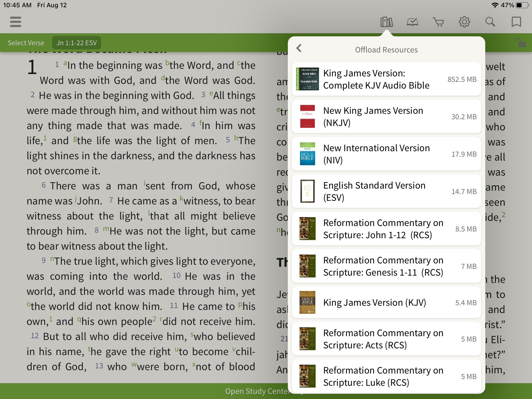Go back from Offload Resources

(x=299, y=48)
